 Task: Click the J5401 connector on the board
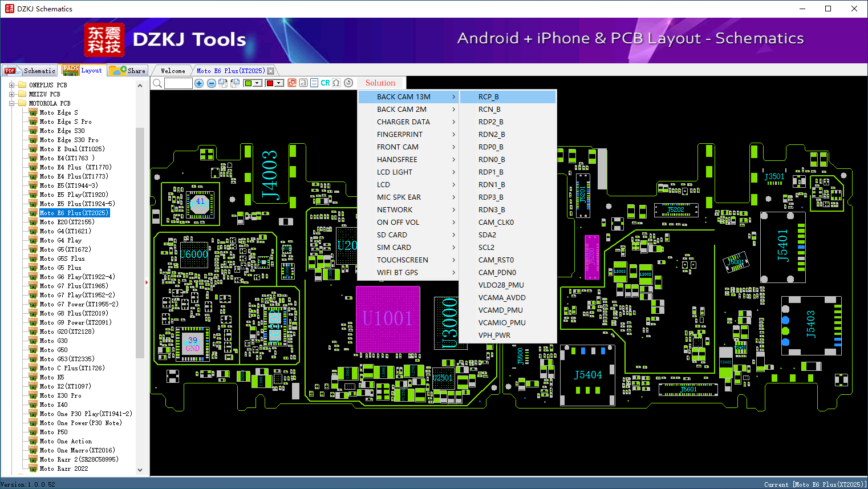point(783,246)
